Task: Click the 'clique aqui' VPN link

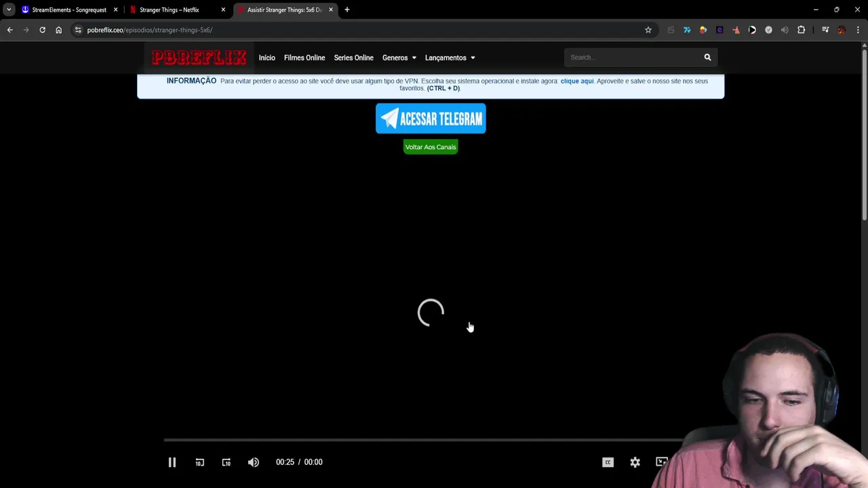Action: (x=577, y=81)
